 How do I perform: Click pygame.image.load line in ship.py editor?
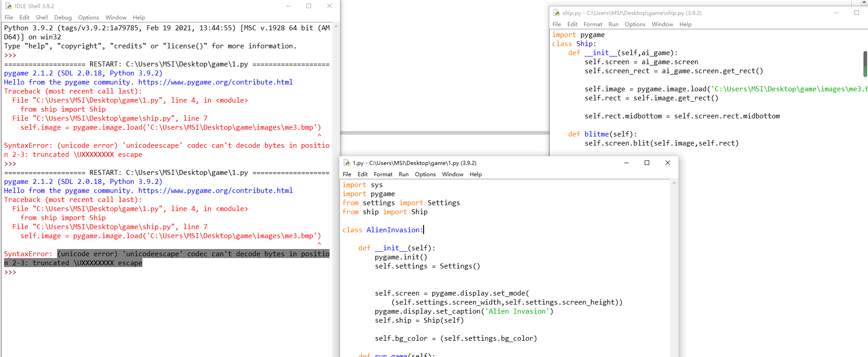(726, 89)
